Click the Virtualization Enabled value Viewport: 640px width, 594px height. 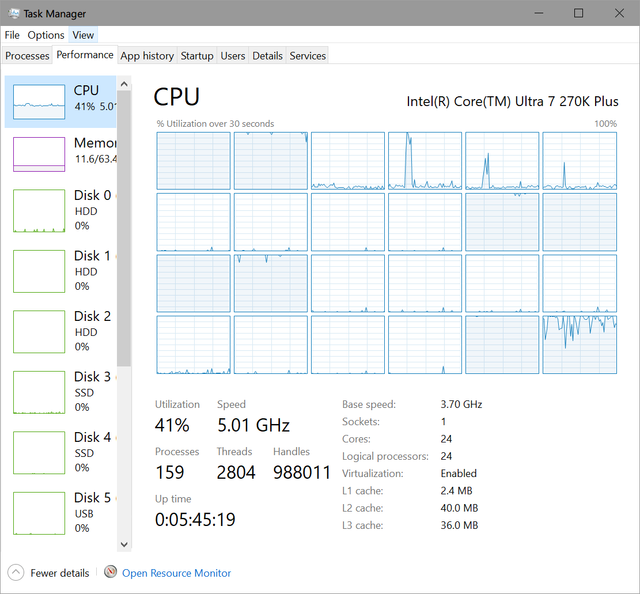pyautogui.click(x=458, y=473)
